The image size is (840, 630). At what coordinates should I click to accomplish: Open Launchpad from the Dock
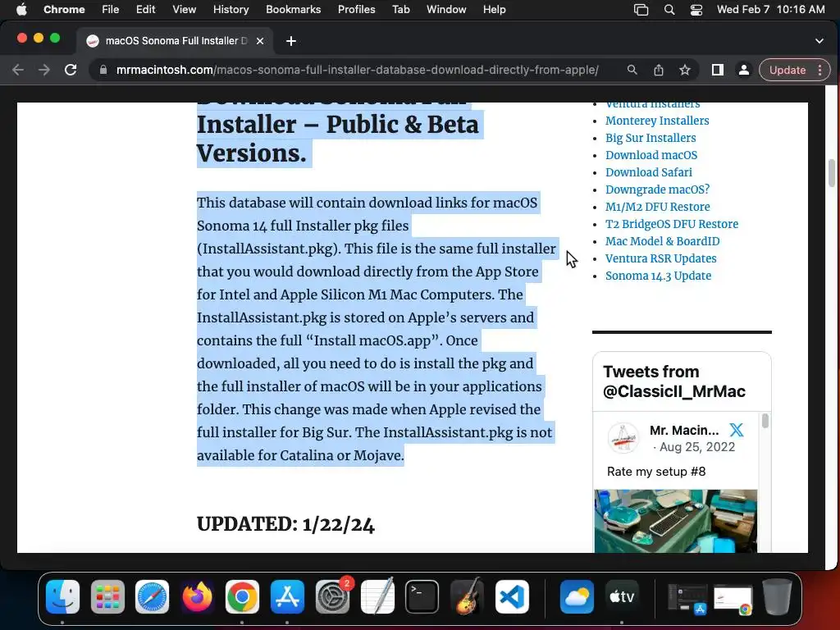(107, 596)
